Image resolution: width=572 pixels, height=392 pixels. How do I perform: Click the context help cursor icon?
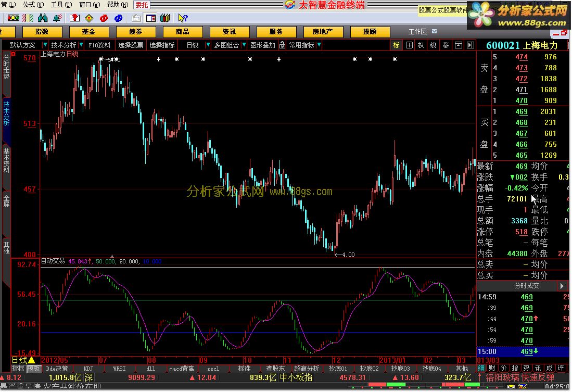(x=183, y=18)
